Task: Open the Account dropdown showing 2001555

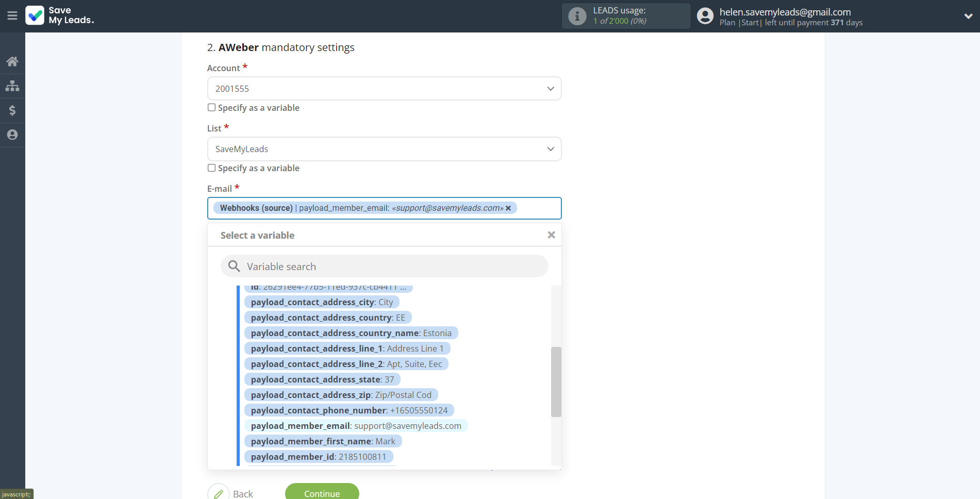Action: click(384, 89)
